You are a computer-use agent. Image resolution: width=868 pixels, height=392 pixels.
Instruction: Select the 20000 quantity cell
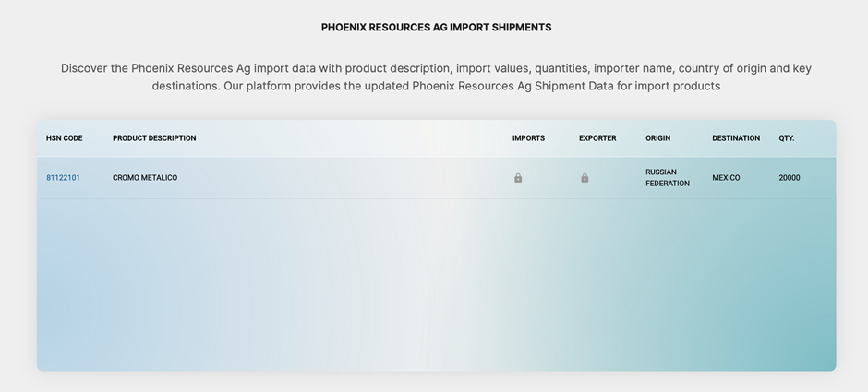tap(790, 178)
